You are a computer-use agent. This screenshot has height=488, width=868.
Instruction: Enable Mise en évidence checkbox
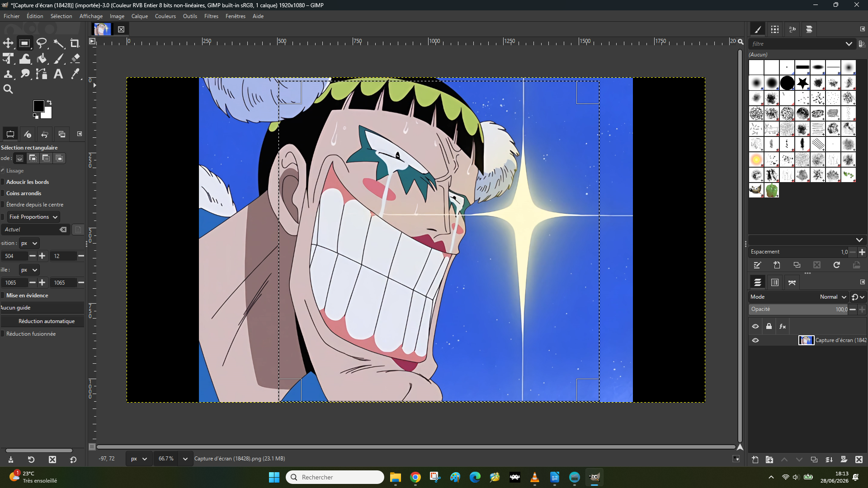click(x=2, y=296)
